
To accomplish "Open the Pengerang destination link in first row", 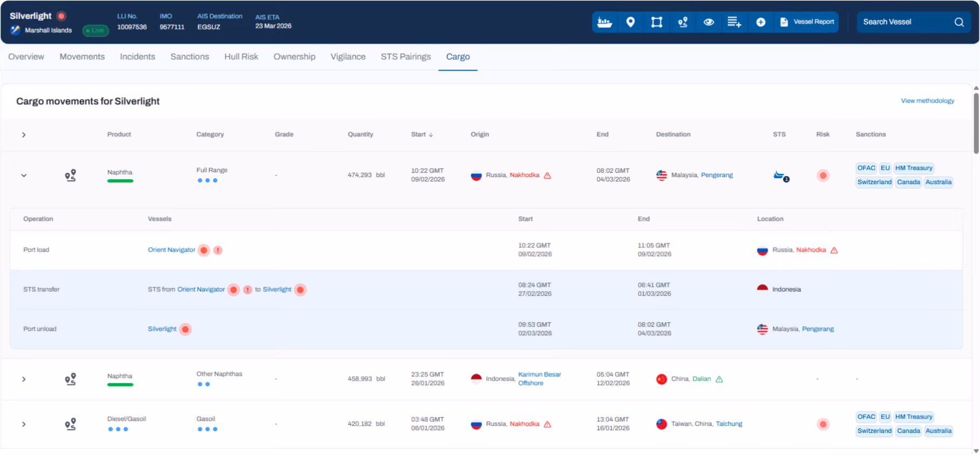I will 717,175.
